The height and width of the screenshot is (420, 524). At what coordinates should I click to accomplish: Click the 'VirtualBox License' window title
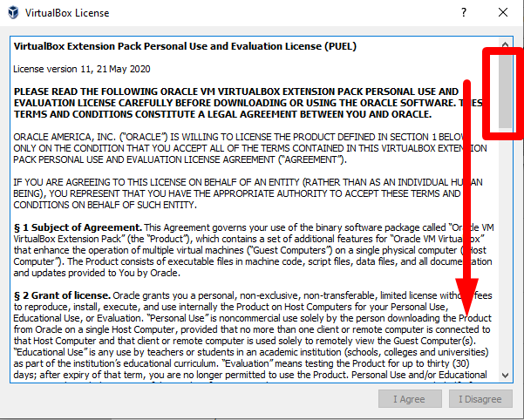(67, 13)
